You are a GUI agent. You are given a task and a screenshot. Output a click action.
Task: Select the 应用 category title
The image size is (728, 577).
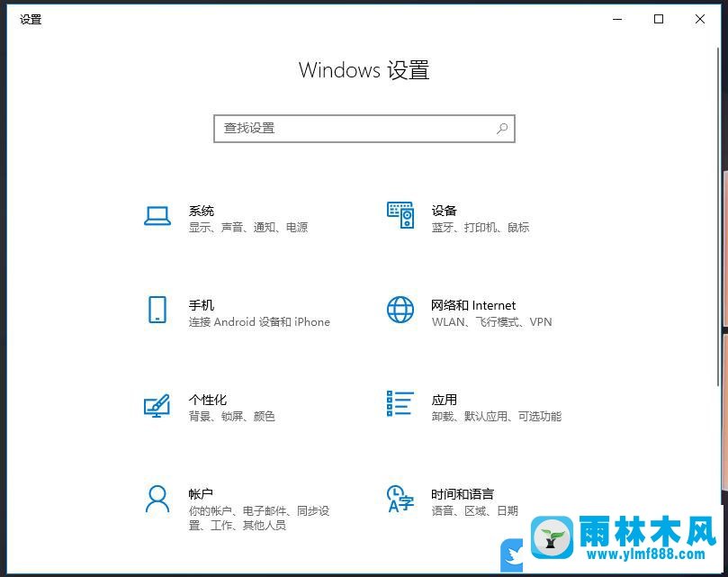[x=444, y=400]
